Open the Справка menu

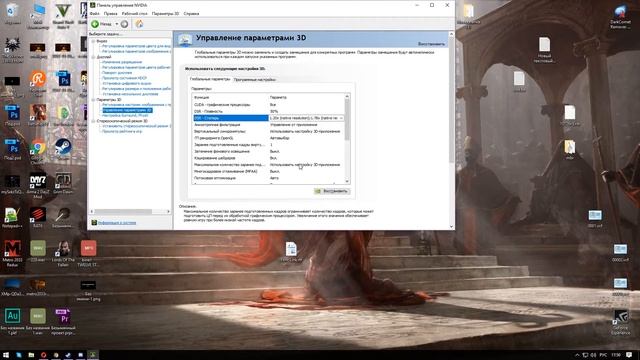pyautogui.click(x=191, y=13)
